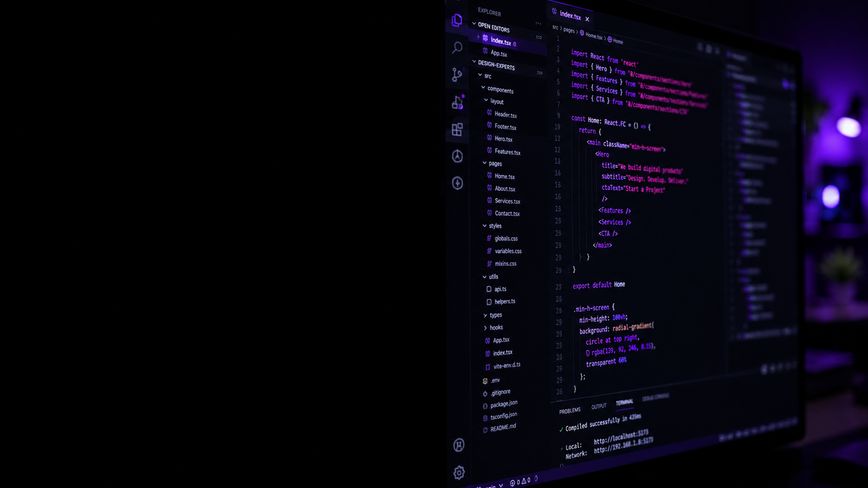Click the errors and warnings status indicator

(x=520, y=481)
